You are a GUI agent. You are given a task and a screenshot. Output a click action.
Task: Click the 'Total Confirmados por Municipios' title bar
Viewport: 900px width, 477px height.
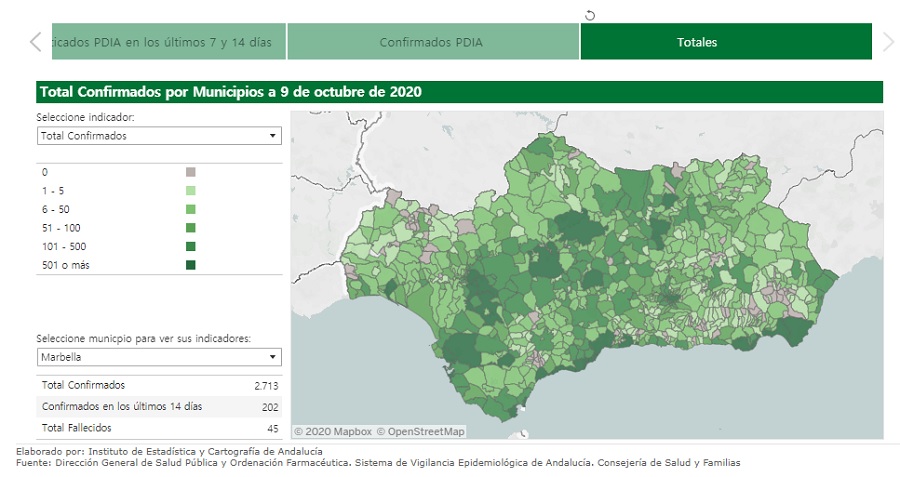coord(459,92)
